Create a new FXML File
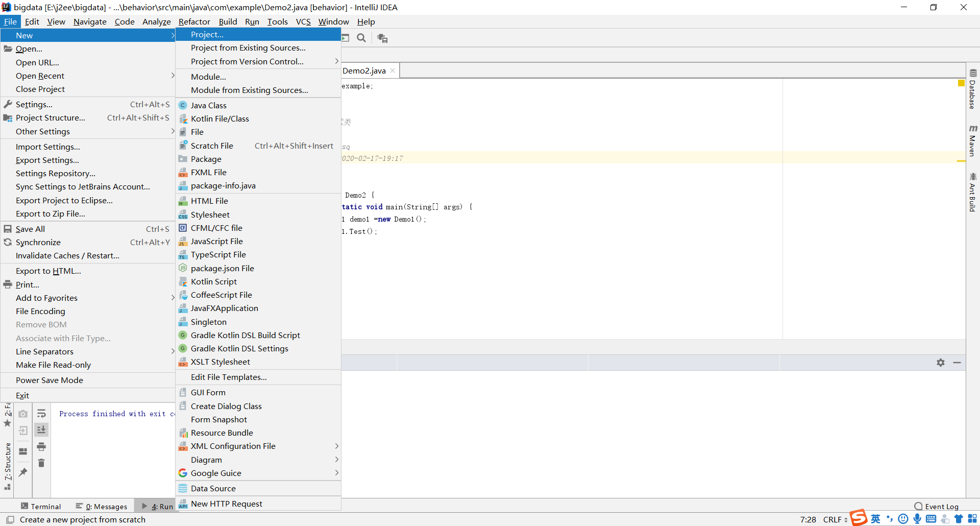The image size is (980, 526). [258, 172]
